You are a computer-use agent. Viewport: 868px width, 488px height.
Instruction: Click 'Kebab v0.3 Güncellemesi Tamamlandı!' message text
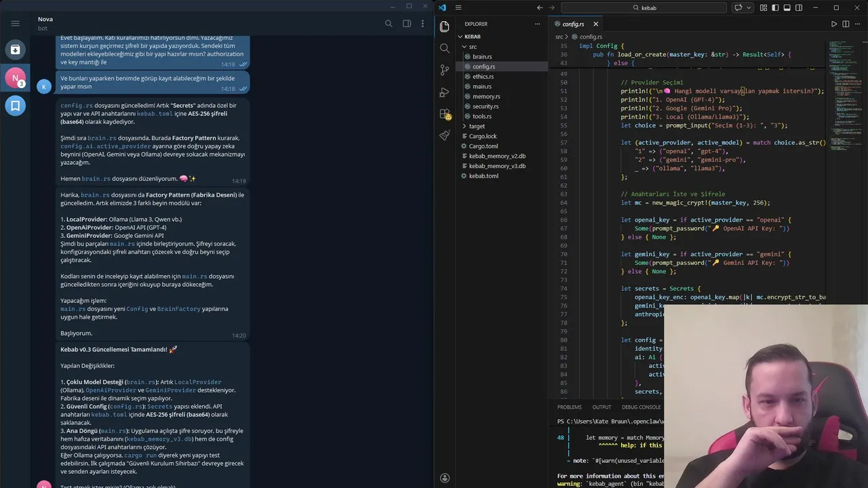(x=119, y=350)
